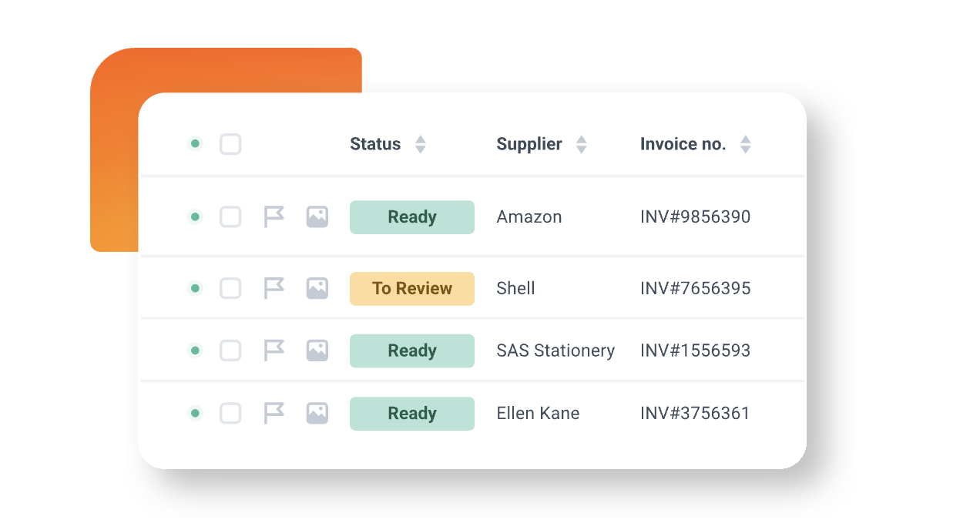Click the green status dot in the header
Image resolution: width=980 pixels, height=530 pixels.
195,143
